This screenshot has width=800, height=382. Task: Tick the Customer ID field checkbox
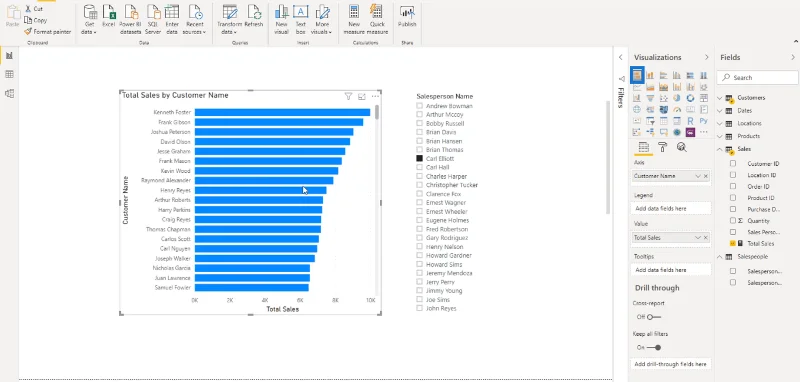click(x=733, y=164)
